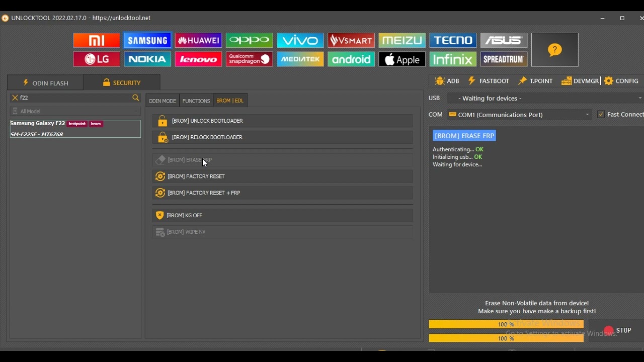
Task: Click [BROM] ERASE FRP button
Action: [283, 160]
